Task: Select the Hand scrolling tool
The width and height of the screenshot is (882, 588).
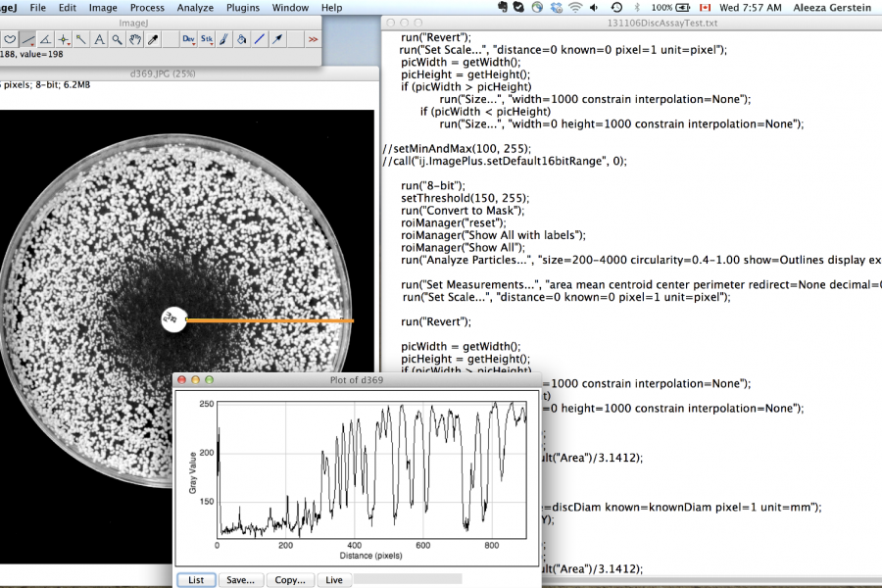Action: click(x=134, y=39)
